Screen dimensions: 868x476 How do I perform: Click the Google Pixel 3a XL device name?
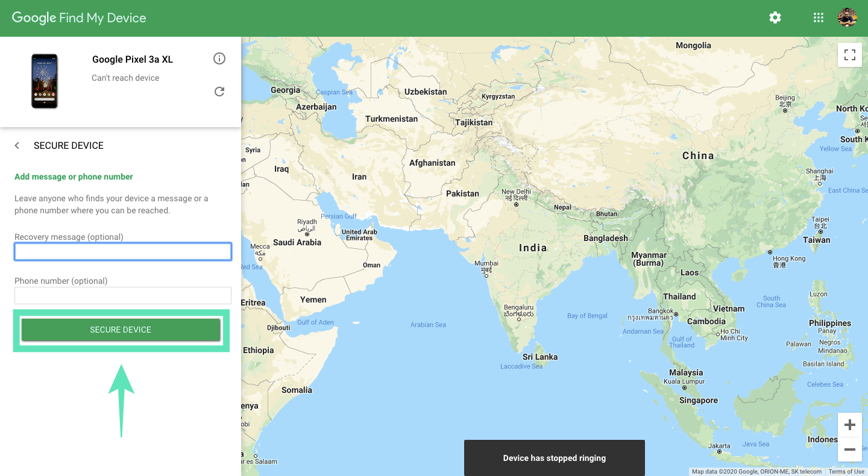[133, 59]
